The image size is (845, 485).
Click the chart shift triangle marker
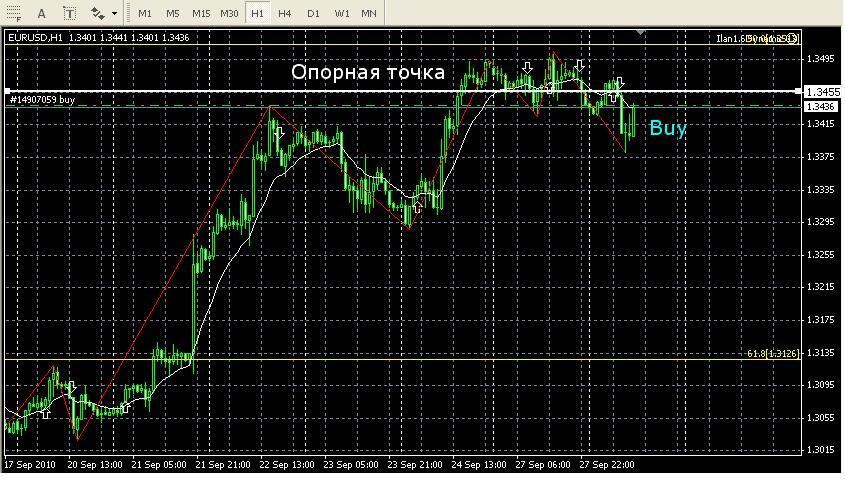[640, 33]
